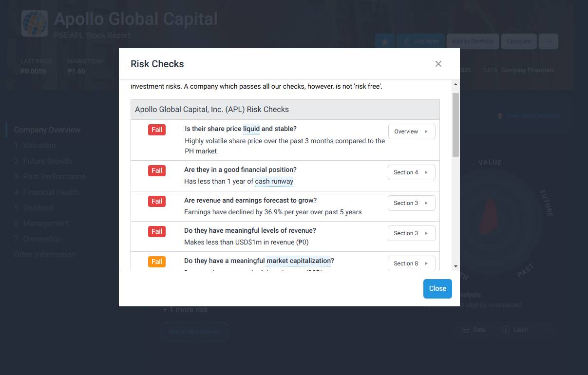Open the more options ellipsis beside Compare
Viewport: 588px width, 375px height.
(x=549, y=41)
